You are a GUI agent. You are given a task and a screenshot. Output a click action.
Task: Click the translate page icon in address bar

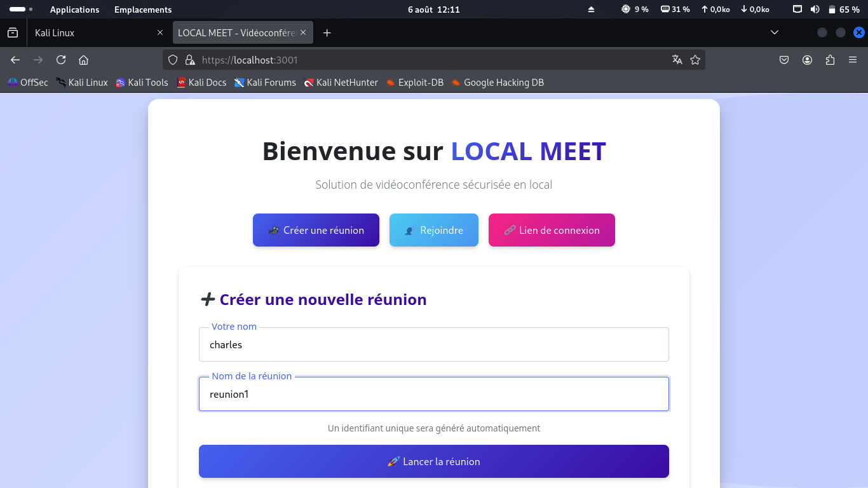[x=677, y=60]
